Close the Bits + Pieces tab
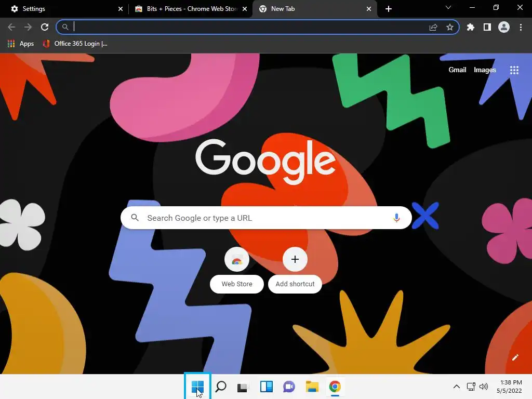This screenshot has height=399, width=532. (245, 9)
